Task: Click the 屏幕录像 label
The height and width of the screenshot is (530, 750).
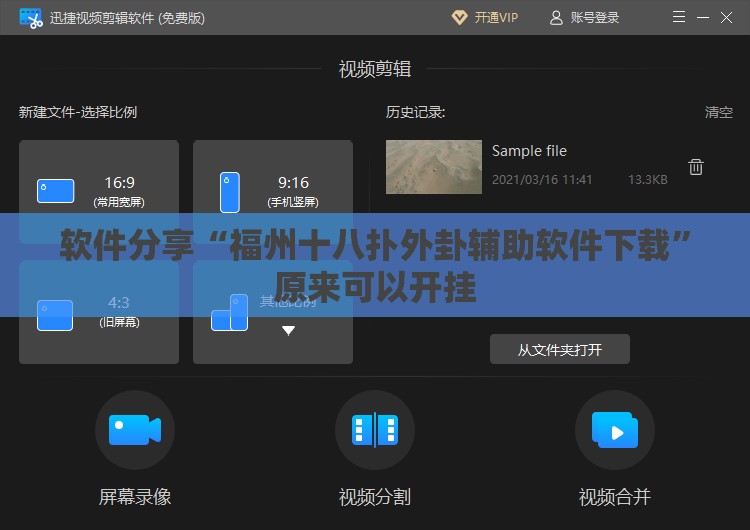Action: [x=135, y=497]
